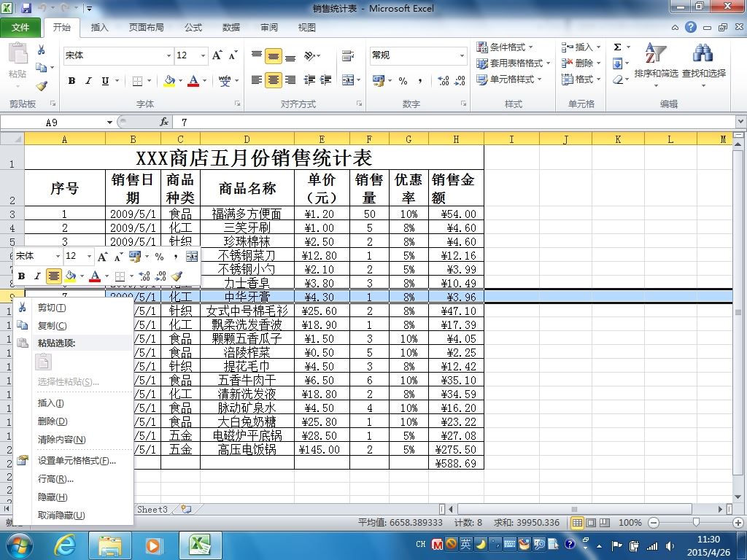Decrease indent in alignment group
Viewport: 747px width, 560px height.
[x=309, y=80]
